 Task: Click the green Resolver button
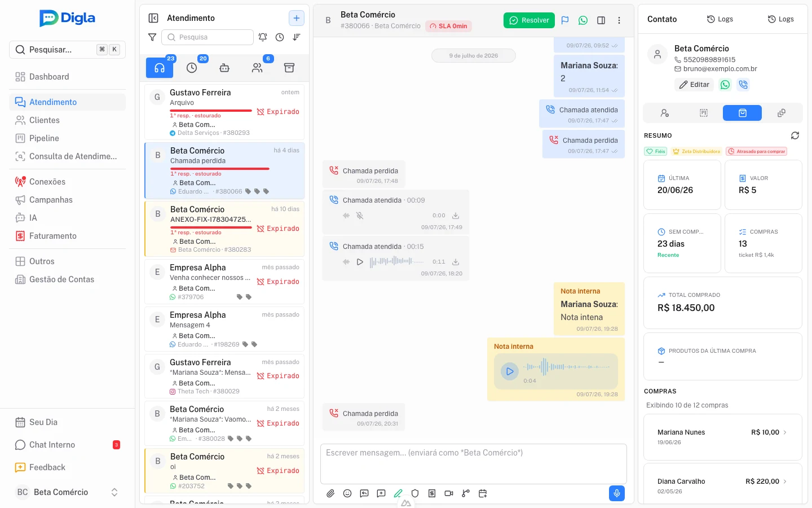tap(529, 20)
